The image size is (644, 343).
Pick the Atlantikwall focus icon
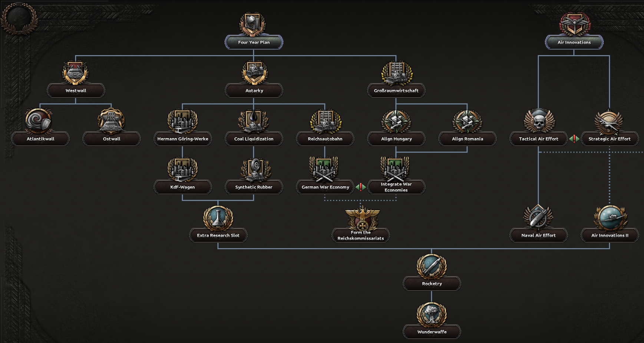click(x=39, y=121)
